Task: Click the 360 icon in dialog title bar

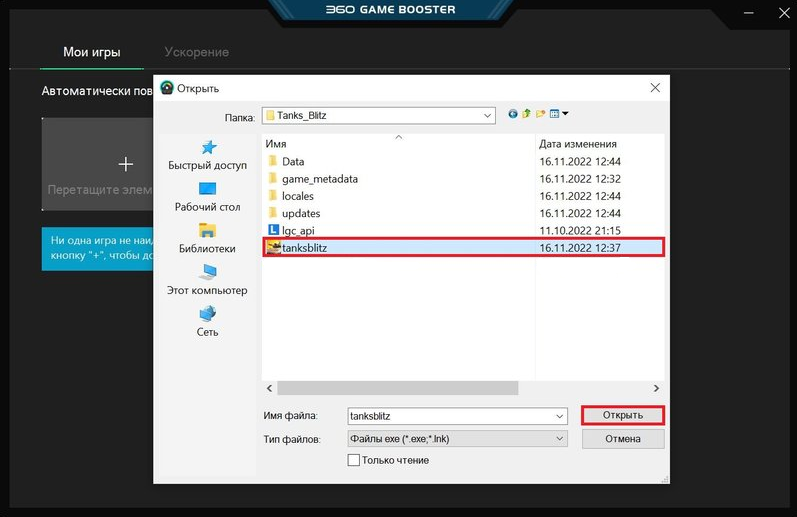Action: (167, 87)
